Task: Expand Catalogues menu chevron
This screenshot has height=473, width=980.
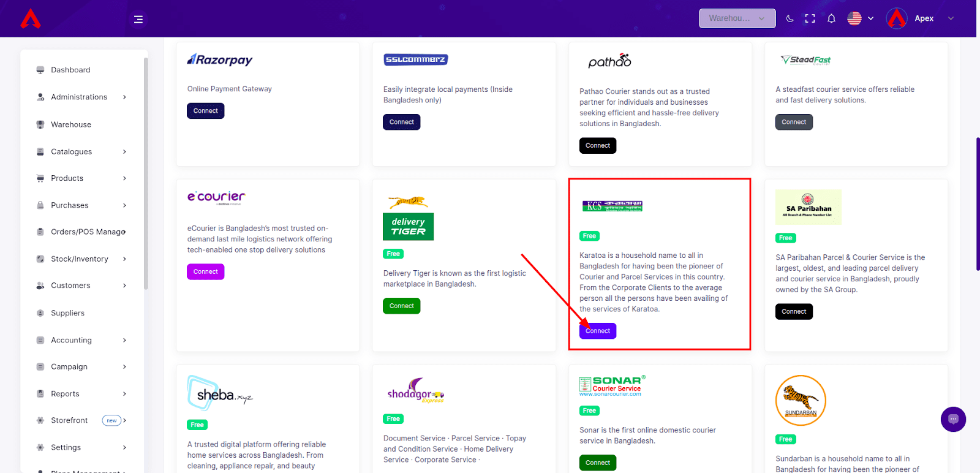Action: point(124,151)
